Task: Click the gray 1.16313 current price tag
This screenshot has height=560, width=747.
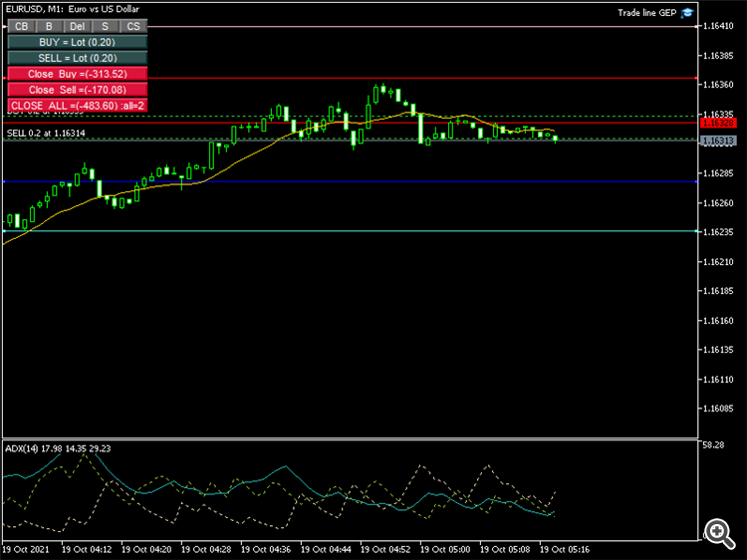Action: (x=719, y=140)
